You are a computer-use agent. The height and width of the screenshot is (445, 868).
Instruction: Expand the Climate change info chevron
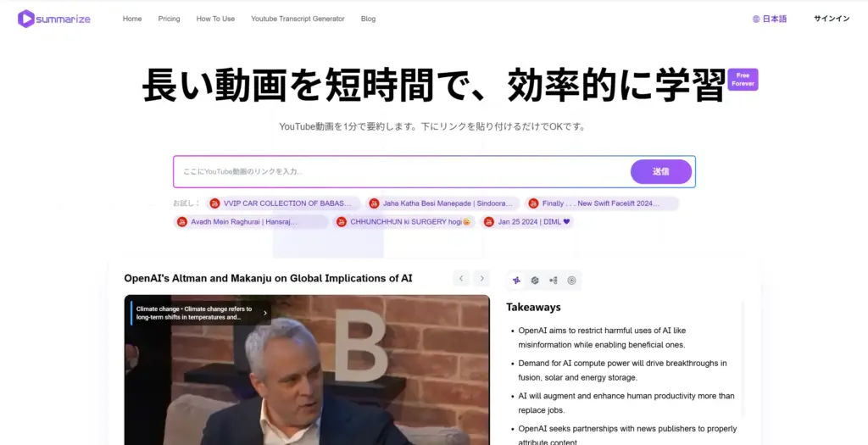(x=264, y=313)
